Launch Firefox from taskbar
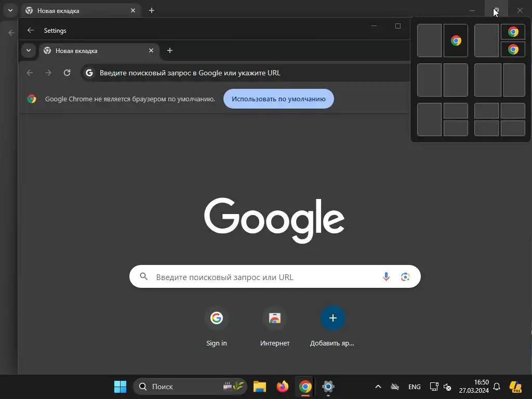This screenshot has width=532, height=399. tap(282, 387)
